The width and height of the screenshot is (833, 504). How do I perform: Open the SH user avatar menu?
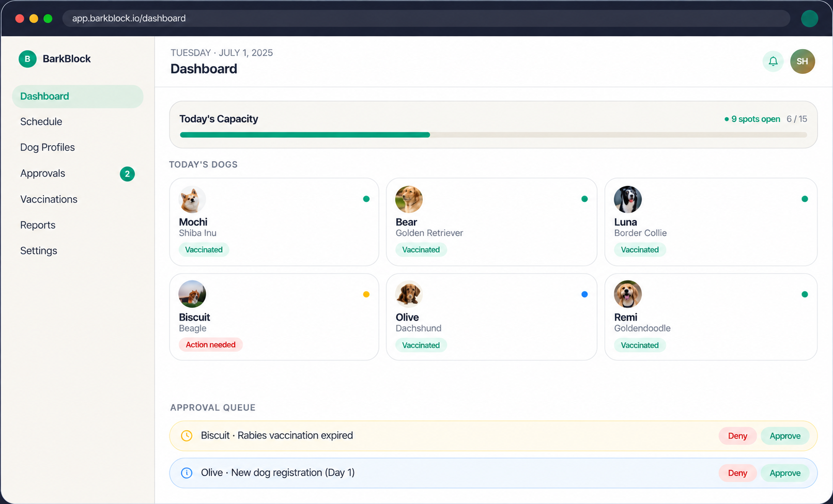coord(803,61)
